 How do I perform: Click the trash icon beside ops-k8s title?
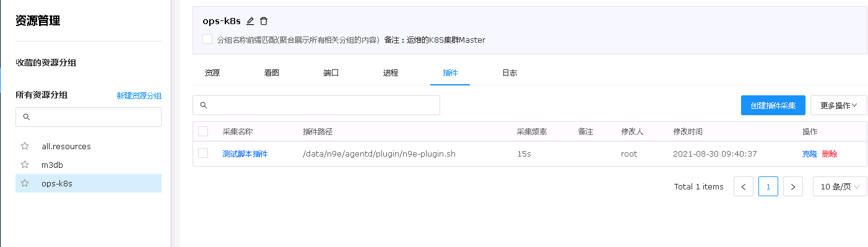(264, 21)
